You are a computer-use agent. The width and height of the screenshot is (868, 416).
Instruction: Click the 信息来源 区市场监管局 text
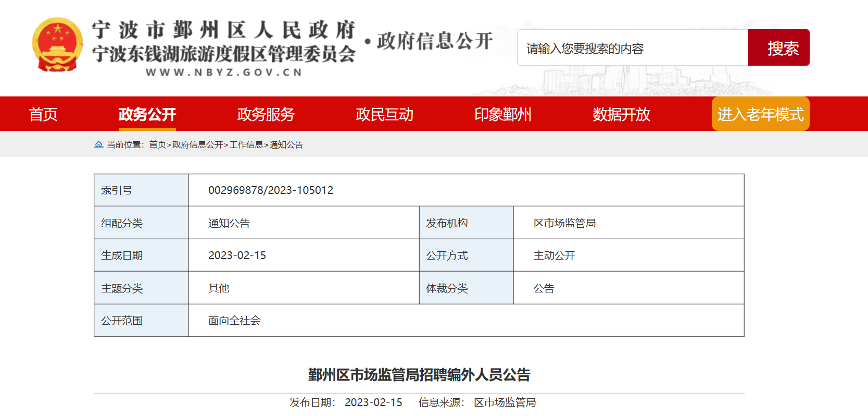[477, 402]
